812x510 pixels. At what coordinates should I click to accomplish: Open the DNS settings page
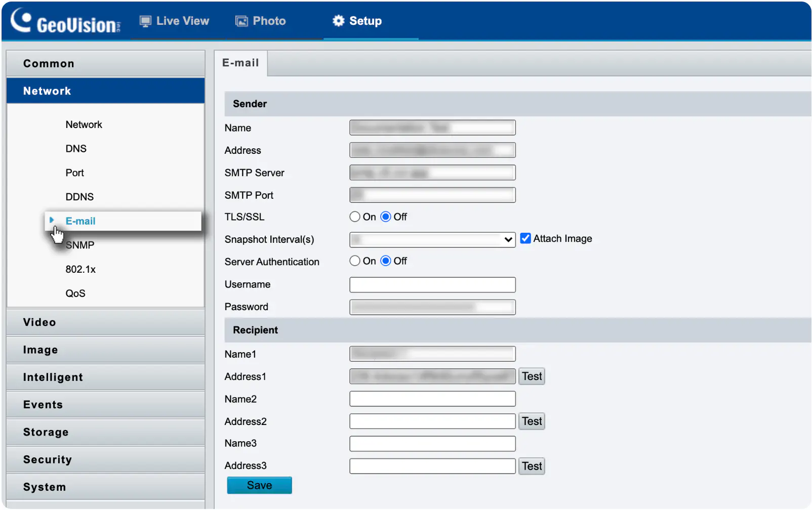(76, 149)
